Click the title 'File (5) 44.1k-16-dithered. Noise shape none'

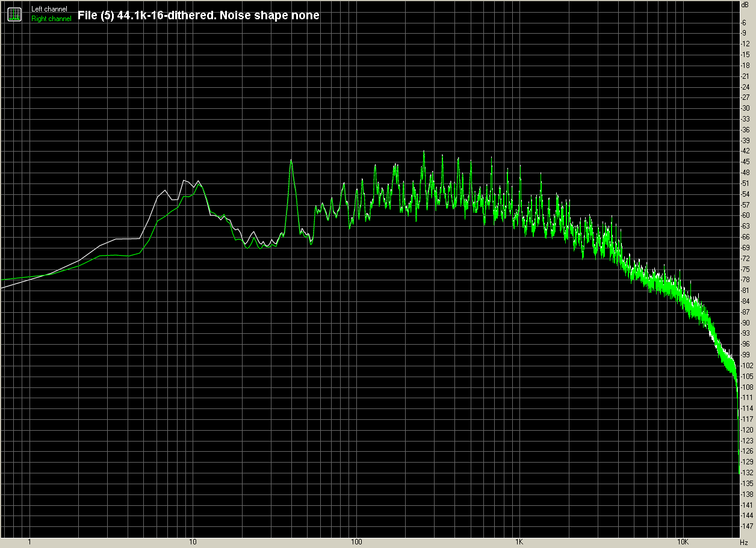[199, 15]
